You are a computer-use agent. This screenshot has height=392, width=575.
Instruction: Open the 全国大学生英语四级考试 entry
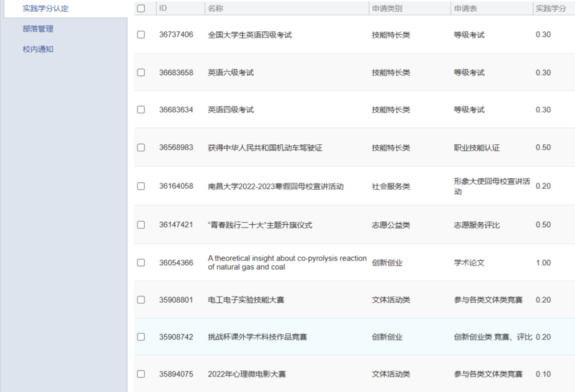point(250,35)
